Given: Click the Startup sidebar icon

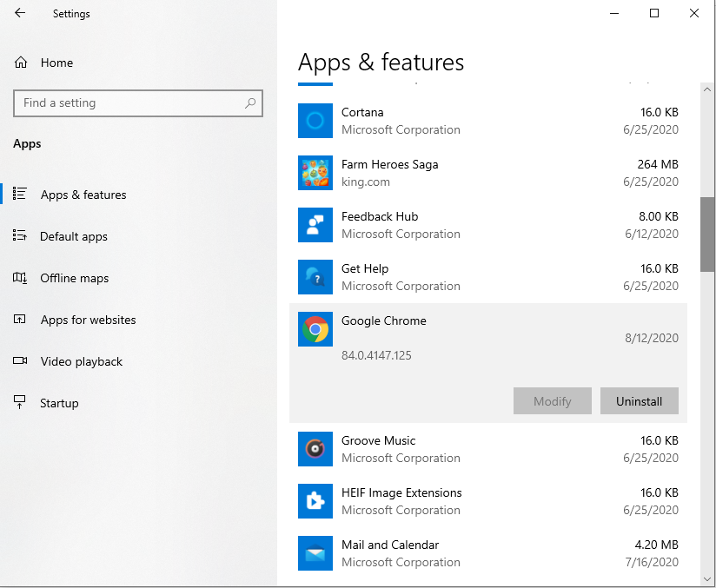Looking at the screenshot, I should coord(20,402).
